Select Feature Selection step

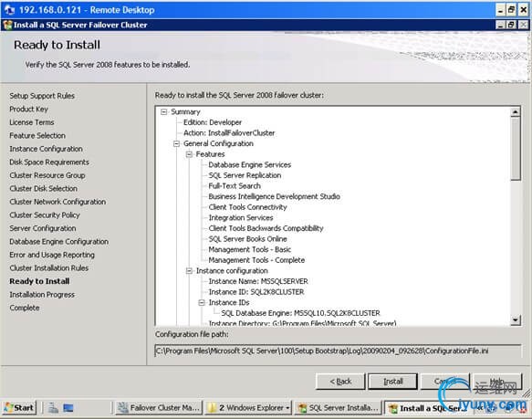pos(37,136)
